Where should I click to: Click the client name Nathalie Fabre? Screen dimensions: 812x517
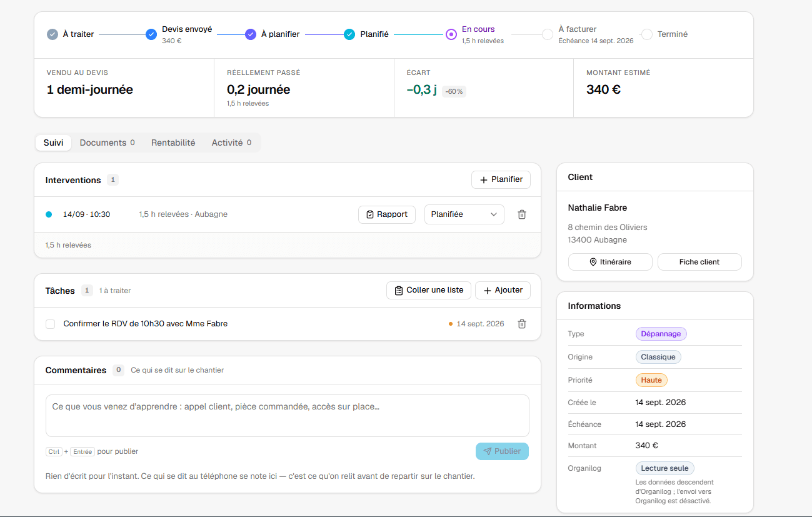[x=598, y=208]
